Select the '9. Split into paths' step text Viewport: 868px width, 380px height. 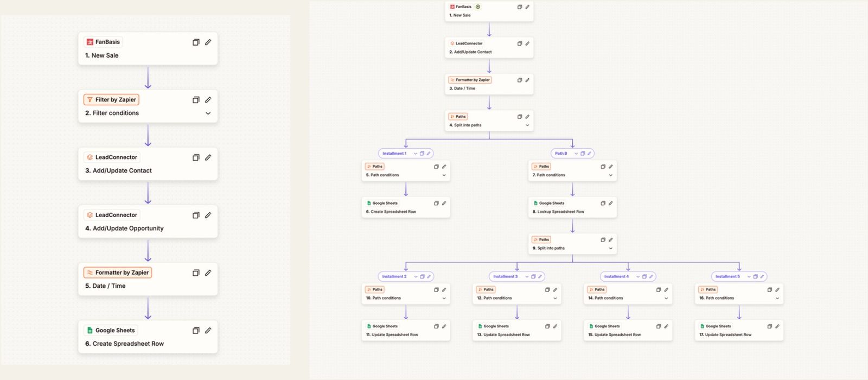point(548,248)
